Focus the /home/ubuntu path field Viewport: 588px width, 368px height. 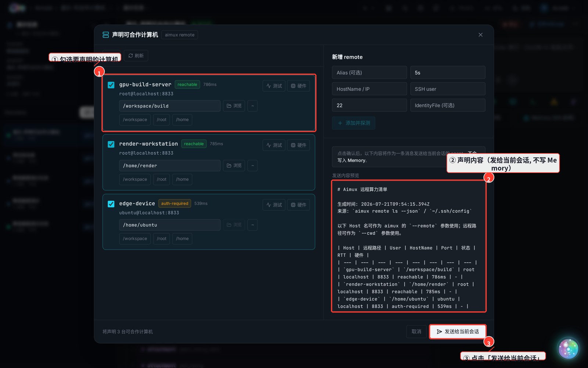(170, 225)
